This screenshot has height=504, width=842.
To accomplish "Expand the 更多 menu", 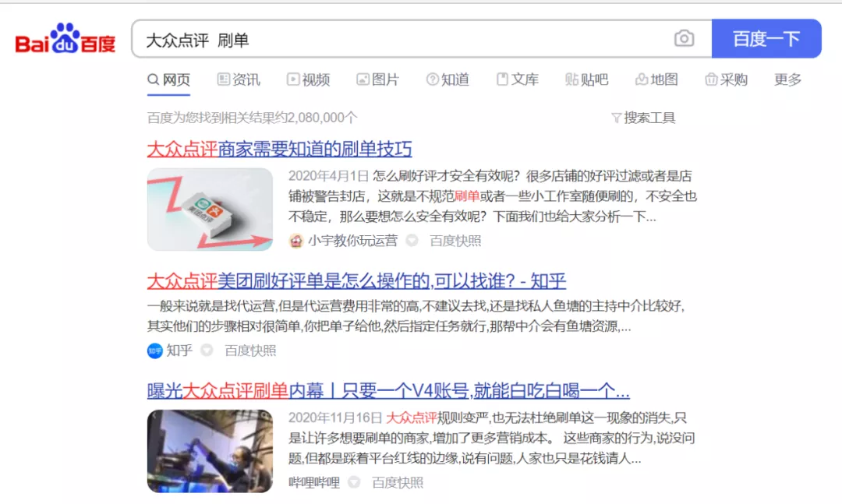I will click(x=787, y=80).
